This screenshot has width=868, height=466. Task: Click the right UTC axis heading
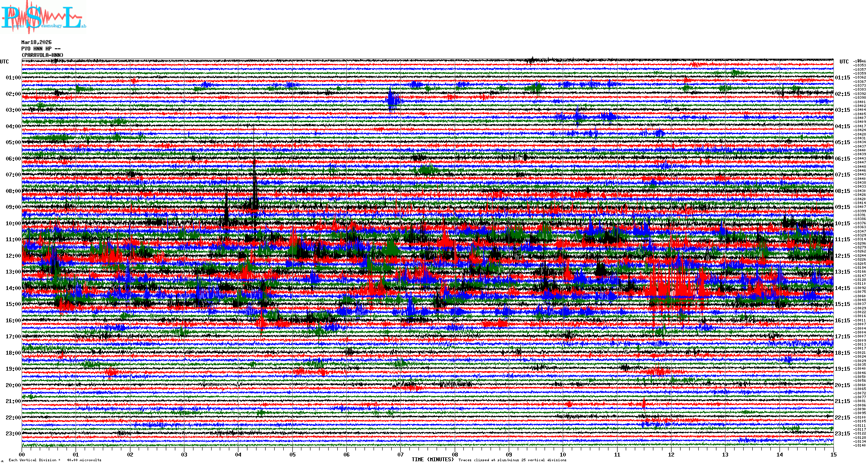click(844, 62)
